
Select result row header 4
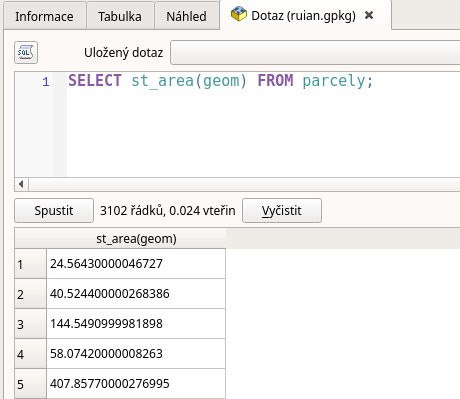tap(30, 354)
